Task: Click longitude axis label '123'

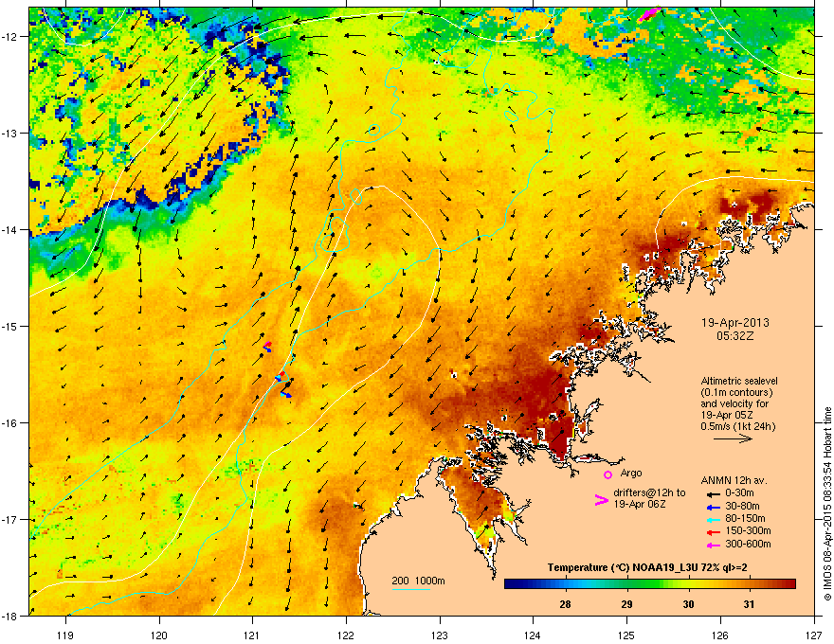Action: point(440,635)
